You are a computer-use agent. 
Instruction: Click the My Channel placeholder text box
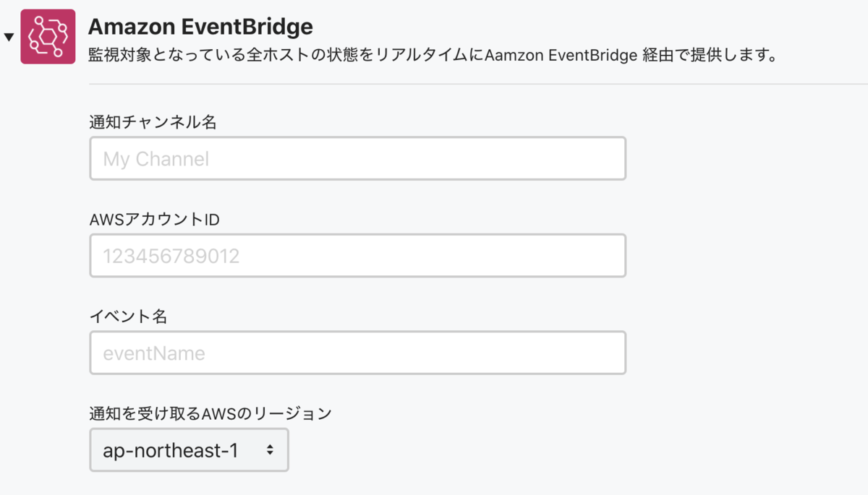(357, 158)
